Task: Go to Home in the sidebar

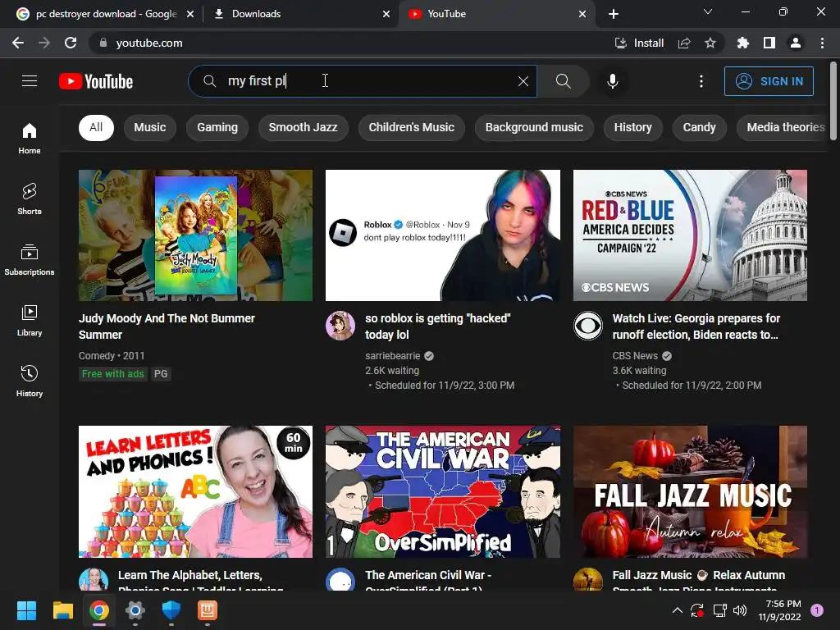Action: coord(30,138)
